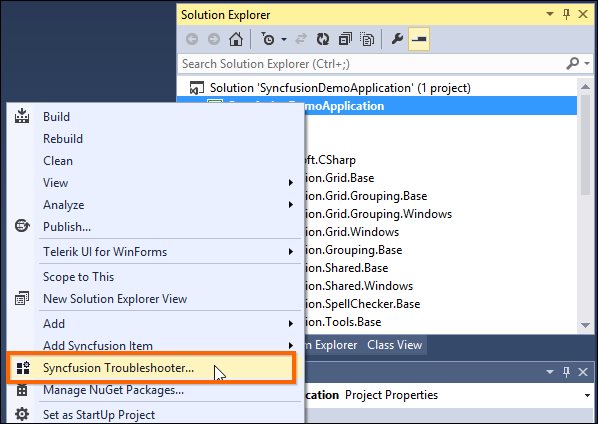
Task: Click the Manage NuGet Packages icon
Action: [22, 390]
